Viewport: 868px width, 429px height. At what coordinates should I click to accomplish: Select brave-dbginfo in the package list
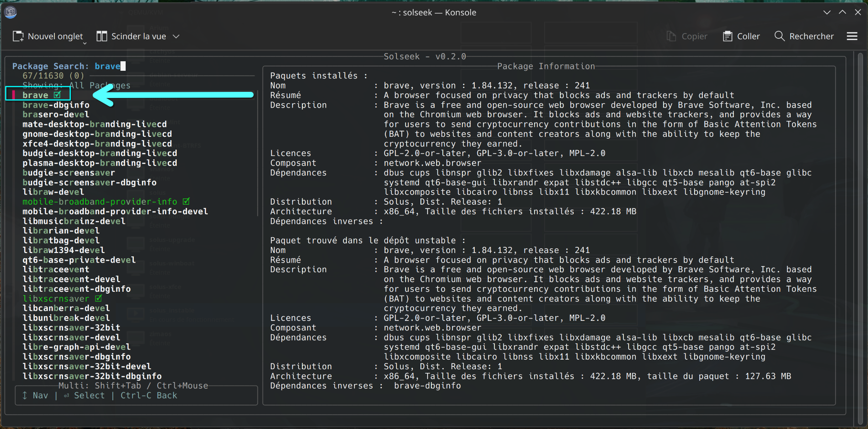56,105
